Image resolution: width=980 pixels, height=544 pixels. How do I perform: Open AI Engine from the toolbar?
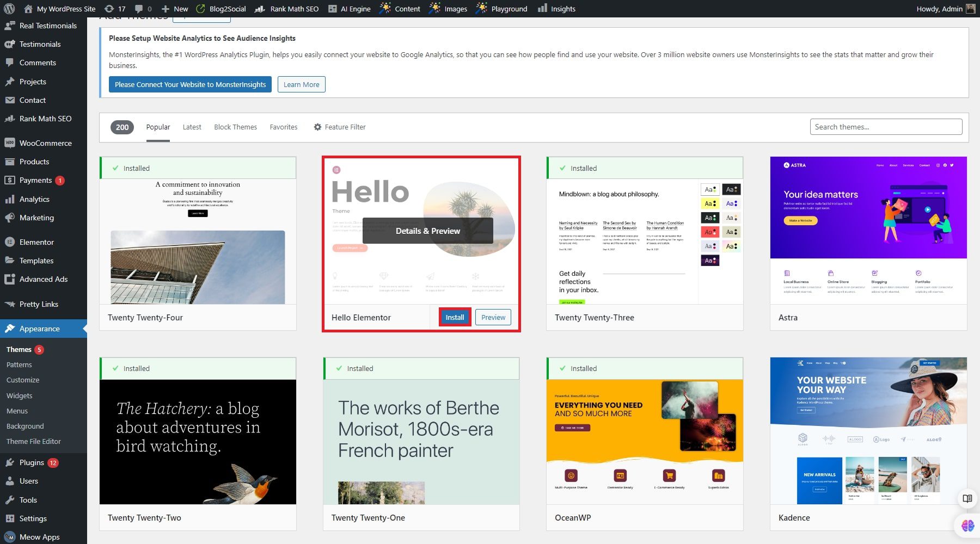[x=349, y=8]
